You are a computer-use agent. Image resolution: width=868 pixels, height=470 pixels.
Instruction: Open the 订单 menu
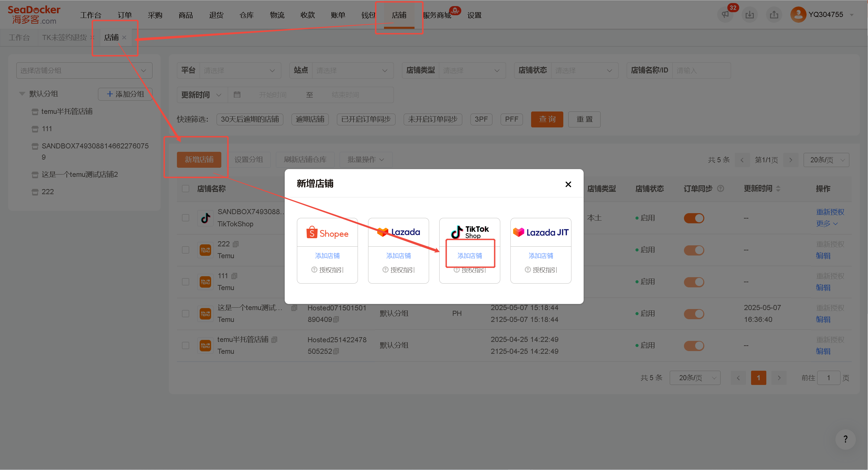point(124,15)
